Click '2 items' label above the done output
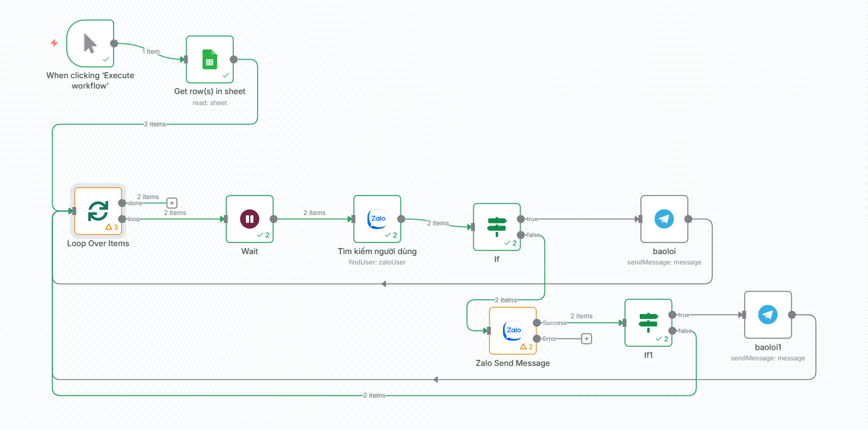The height and width of the screenshot is (430, 868). tap(148, 197)
